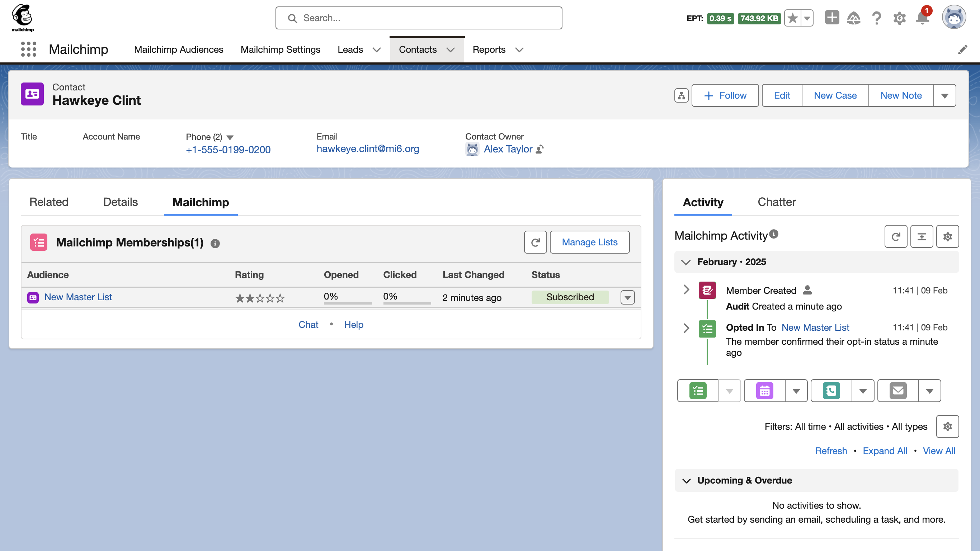
Task: Switch to the Details tab
Action: (120, 202)
